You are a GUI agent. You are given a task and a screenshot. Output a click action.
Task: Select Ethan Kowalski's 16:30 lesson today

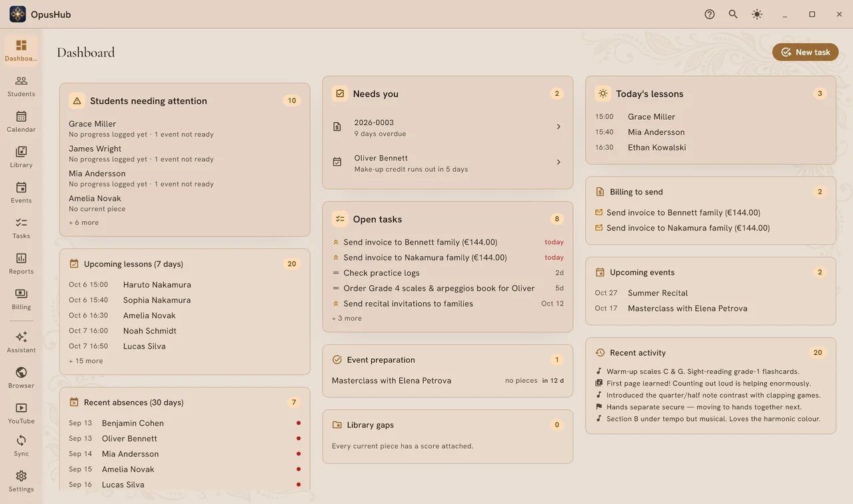(x=710, y=147)
